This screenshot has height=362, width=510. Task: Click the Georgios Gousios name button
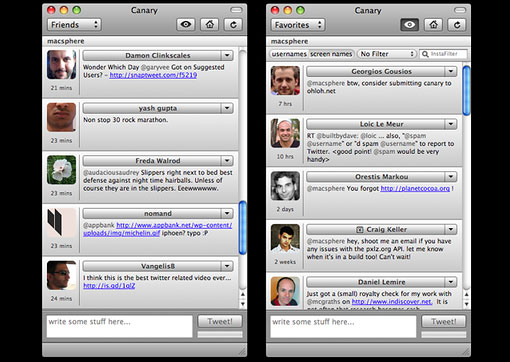(376, 71)
